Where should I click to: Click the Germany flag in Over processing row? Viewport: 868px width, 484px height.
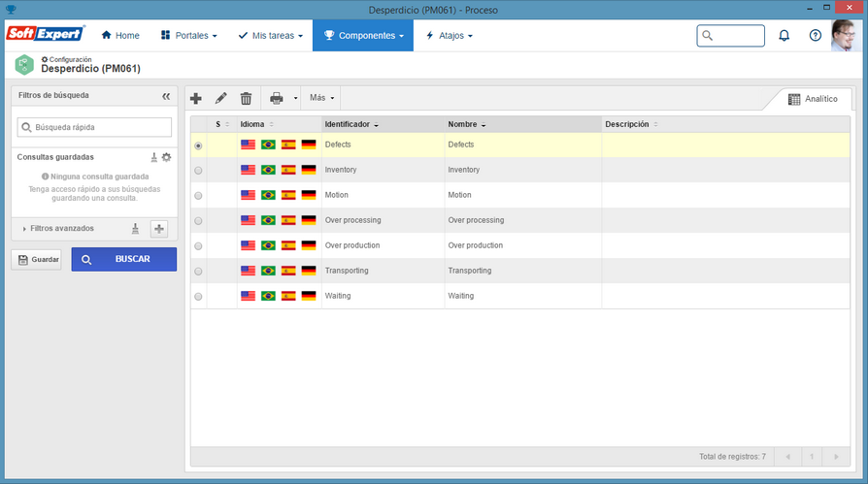point(309,220)
